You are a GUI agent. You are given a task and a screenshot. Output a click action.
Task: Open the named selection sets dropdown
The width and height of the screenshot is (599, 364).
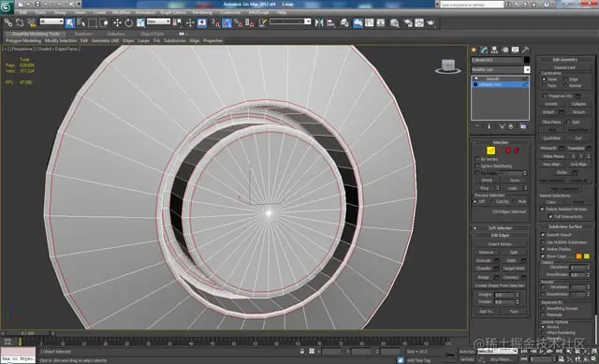click(290, 22)
